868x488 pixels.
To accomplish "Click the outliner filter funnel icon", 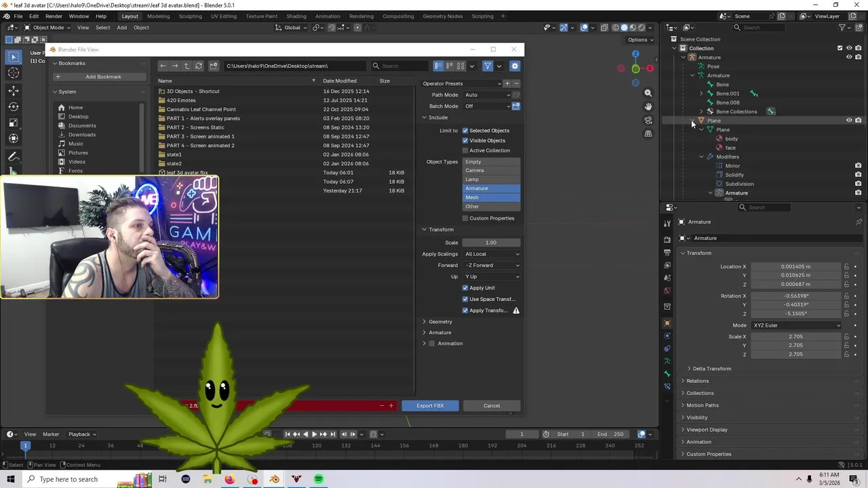I will pyautogui.click(x=842, y=28).
